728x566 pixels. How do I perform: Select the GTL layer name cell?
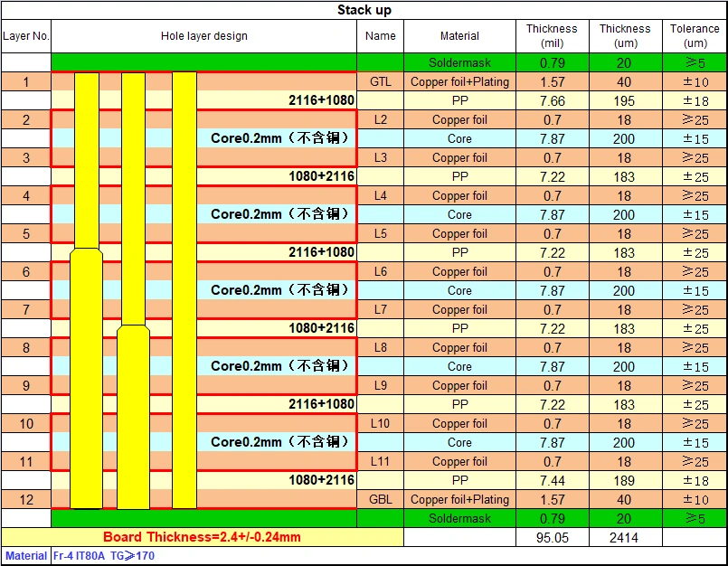pyautogui.click(x=380, y=81)
